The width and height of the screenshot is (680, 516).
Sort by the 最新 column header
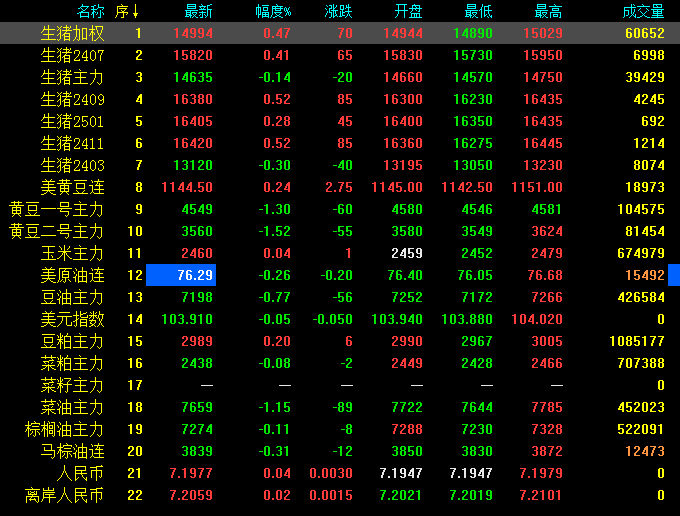pos(198,11)
